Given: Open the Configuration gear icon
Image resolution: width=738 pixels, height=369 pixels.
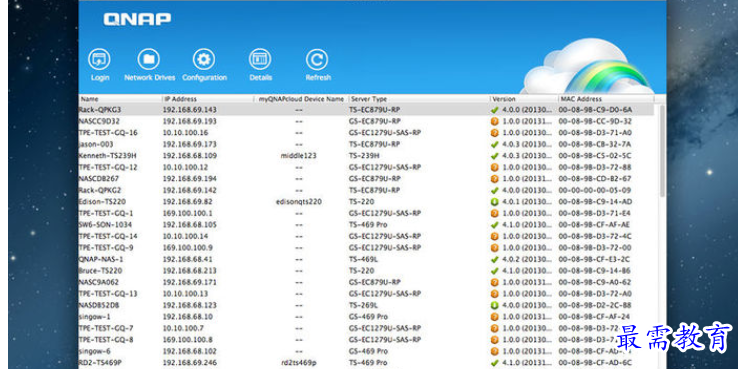Looking at the screenshot, I should (x=204, y=60).
